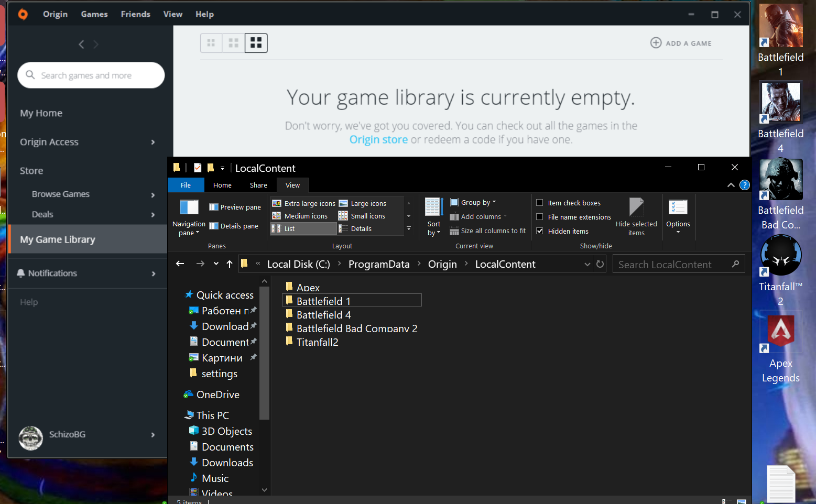Click Local Disk (C:) breadcrumb

(299, 264)
